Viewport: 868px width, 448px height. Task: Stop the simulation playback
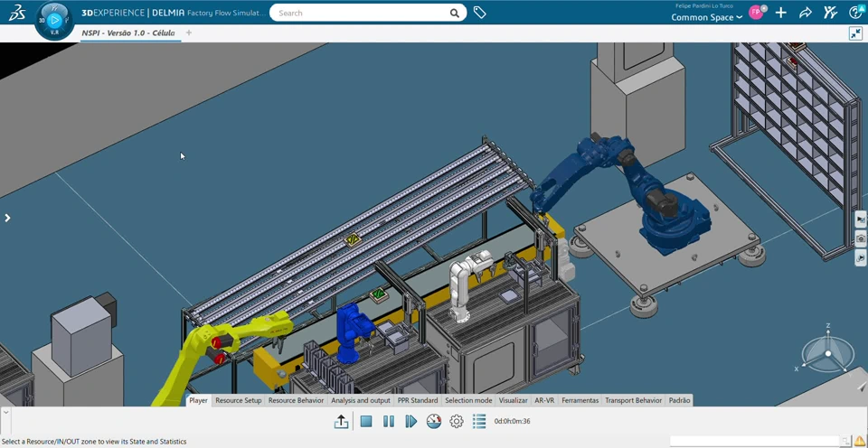[366, 422]
